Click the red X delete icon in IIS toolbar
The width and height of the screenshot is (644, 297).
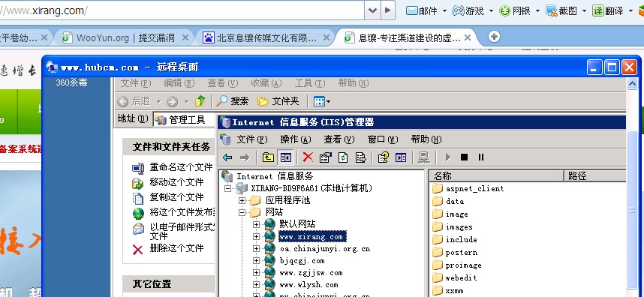(x=308, y=157)
